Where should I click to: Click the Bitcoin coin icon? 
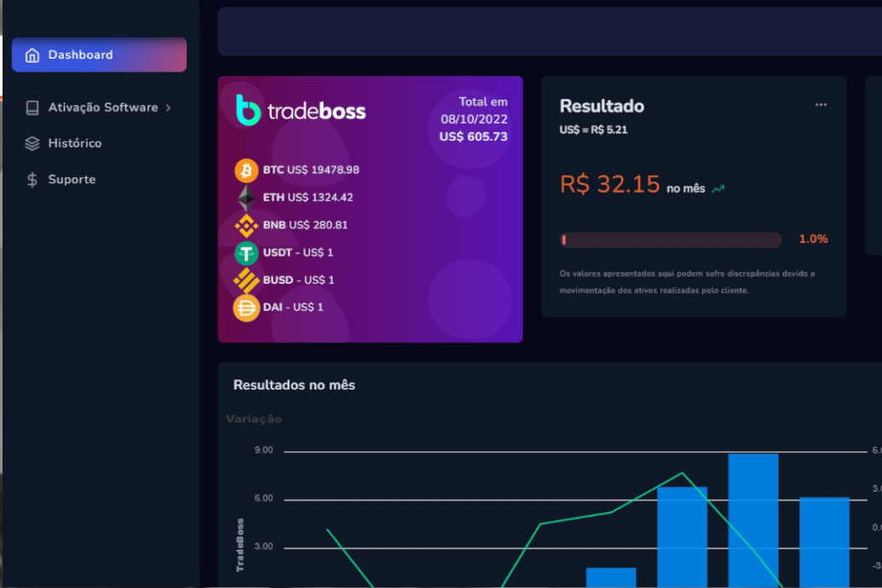coord(246,170)
